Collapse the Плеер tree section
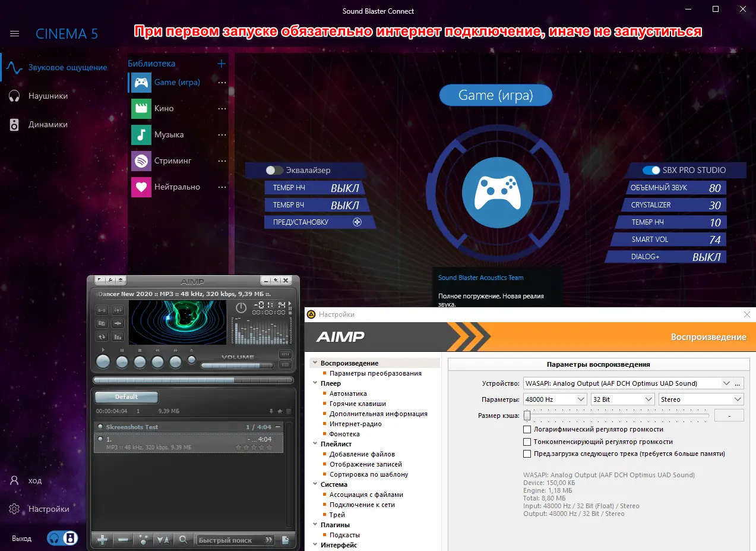Screen dimensions: 756x551 pos(314,383)
